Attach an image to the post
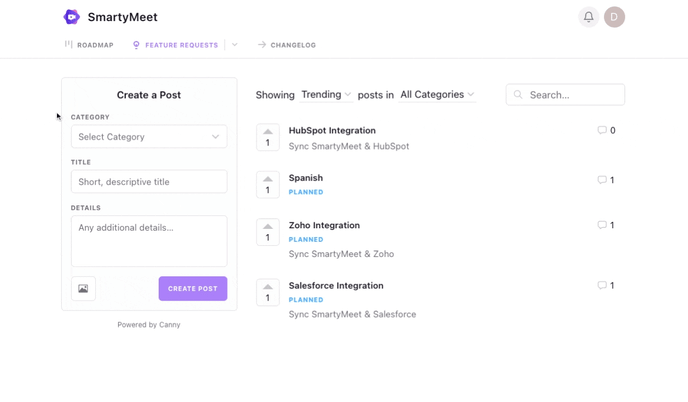The height and width of the screenshot is (402, 688). tap(83, 288)
